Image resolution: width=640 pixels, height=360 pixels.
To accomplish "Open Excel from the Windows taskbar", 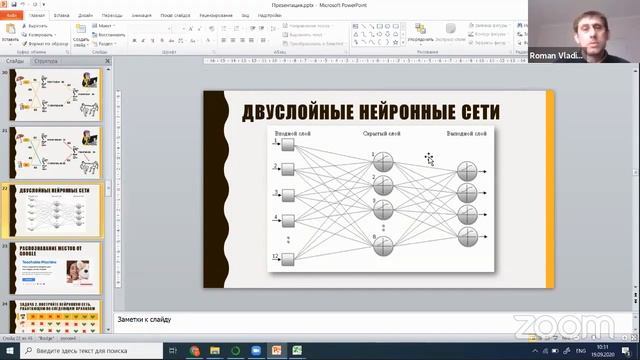I will [297, 351].
